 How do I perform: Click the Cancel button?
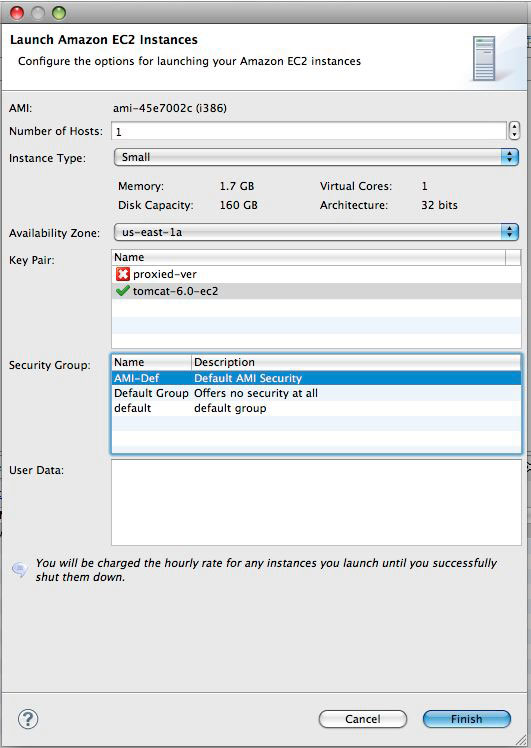pyautogui.click(x=363, y=719)
